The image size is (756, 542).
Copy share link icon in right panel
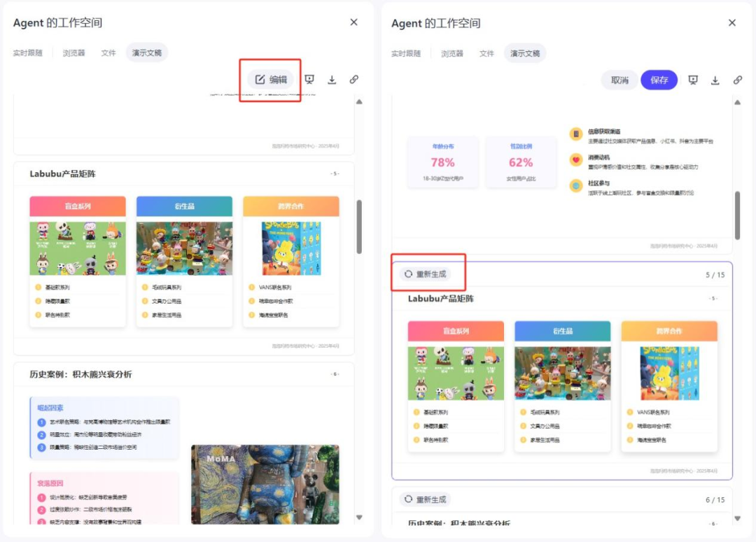(x=738, y=80)
